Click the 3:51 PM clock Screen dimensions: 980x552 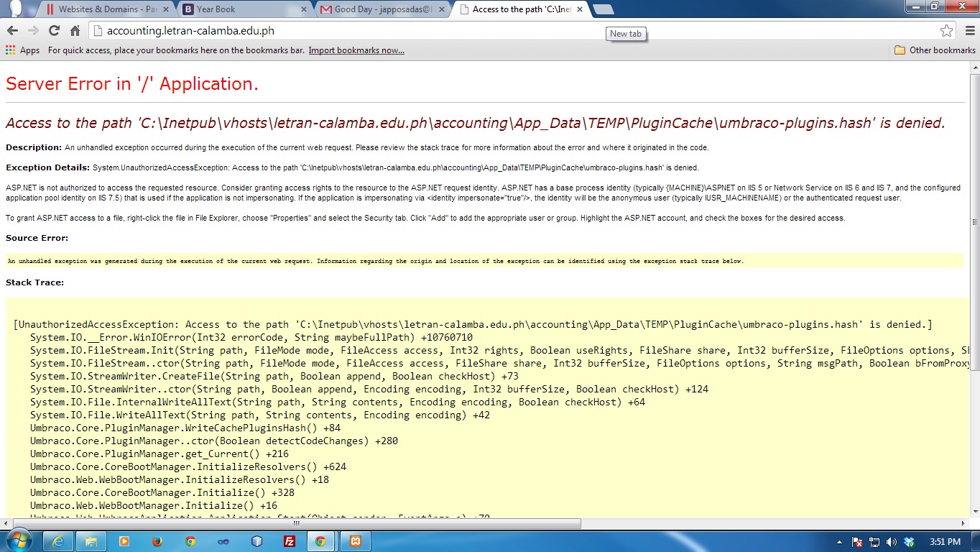point(944,542)
